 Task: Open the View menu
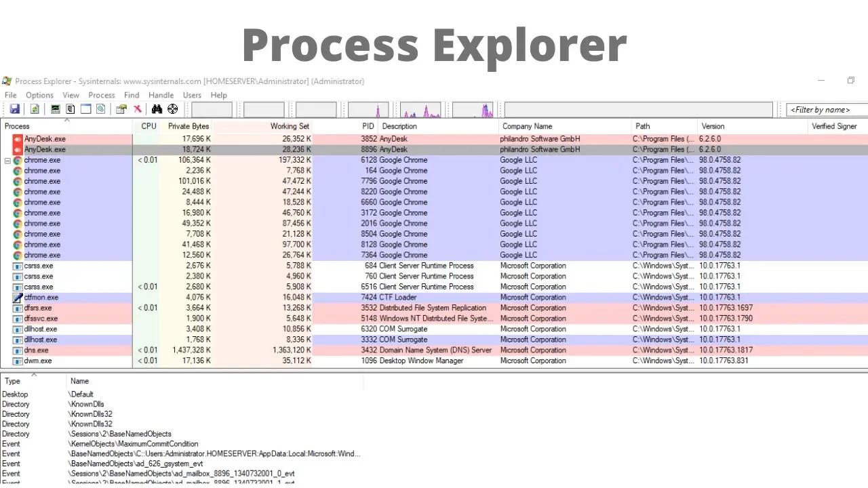click(71, 95)
